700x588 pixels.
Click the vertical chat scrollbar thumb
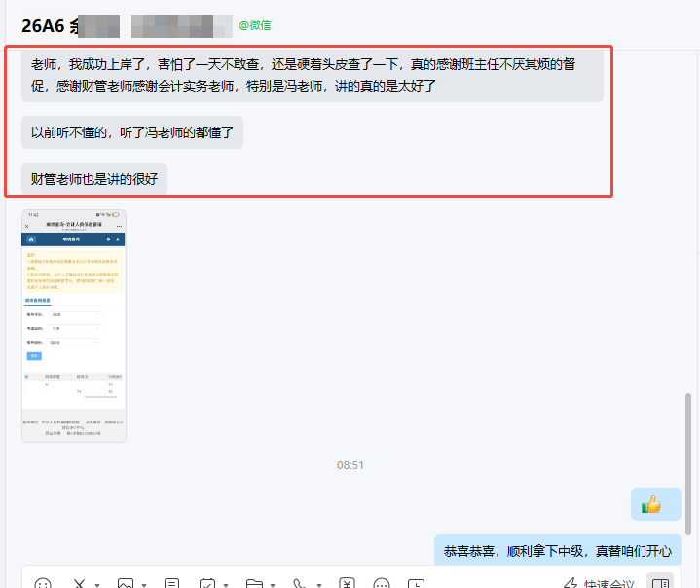(688, 464)
